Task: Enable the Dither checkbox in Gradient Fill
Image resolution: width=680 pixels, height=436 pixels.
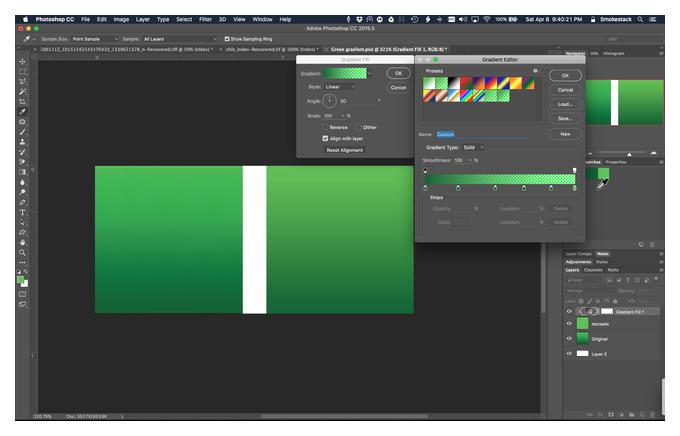Action: 358,127
